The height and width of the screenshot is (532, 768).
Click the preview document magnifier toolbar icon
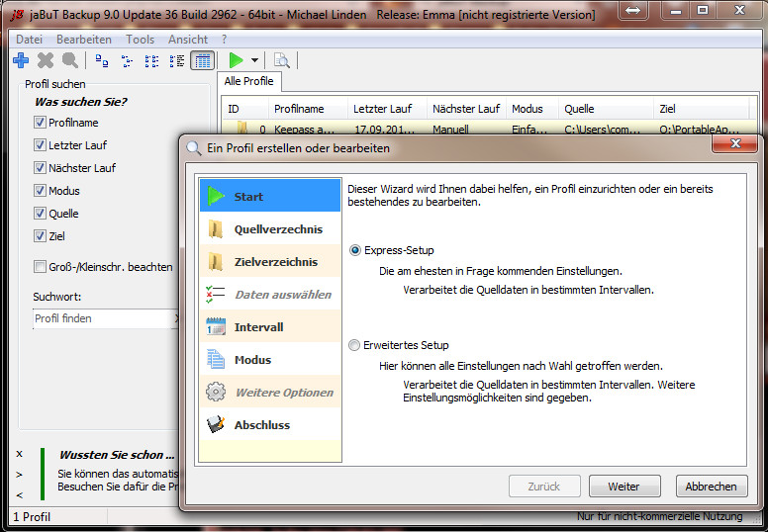[281, 60]
